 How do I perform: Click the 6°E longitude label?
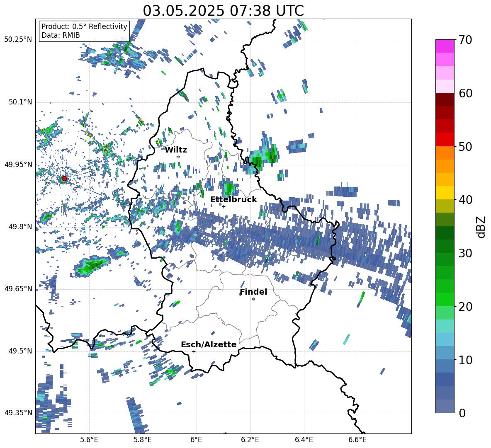pos(196,440)
